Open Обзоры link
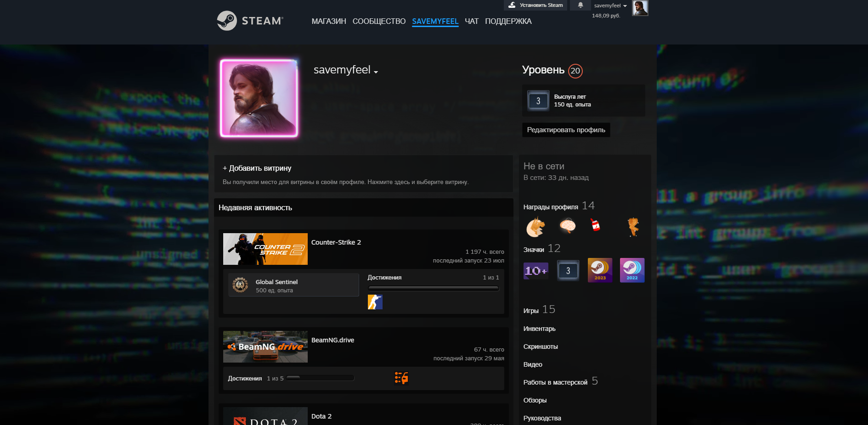The height and width of the screenshot is (425, 868). coord(535,400)
